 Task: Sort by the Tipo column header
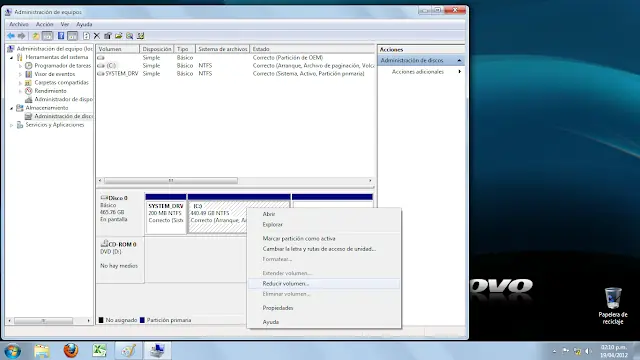pos(184,49)
